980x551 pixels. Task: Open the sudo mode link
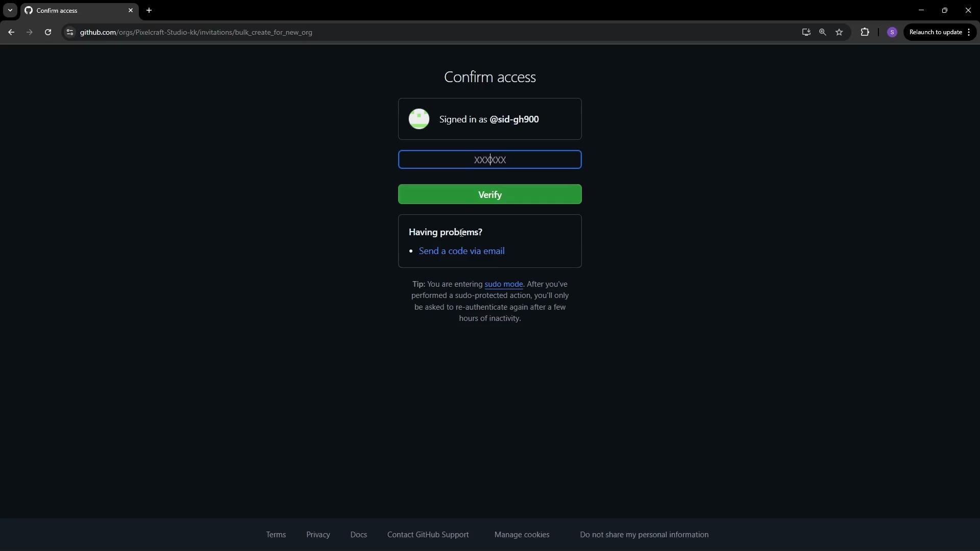[504, 284]
